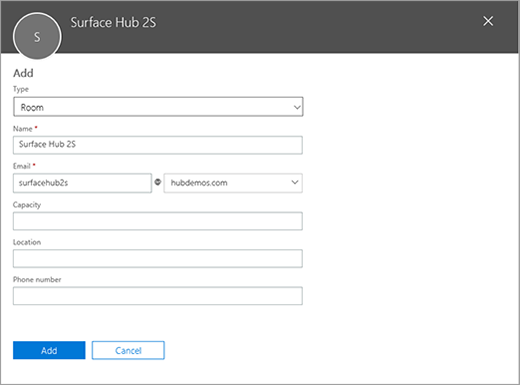Click the Surface Hub 2S header title

point(113,23)
